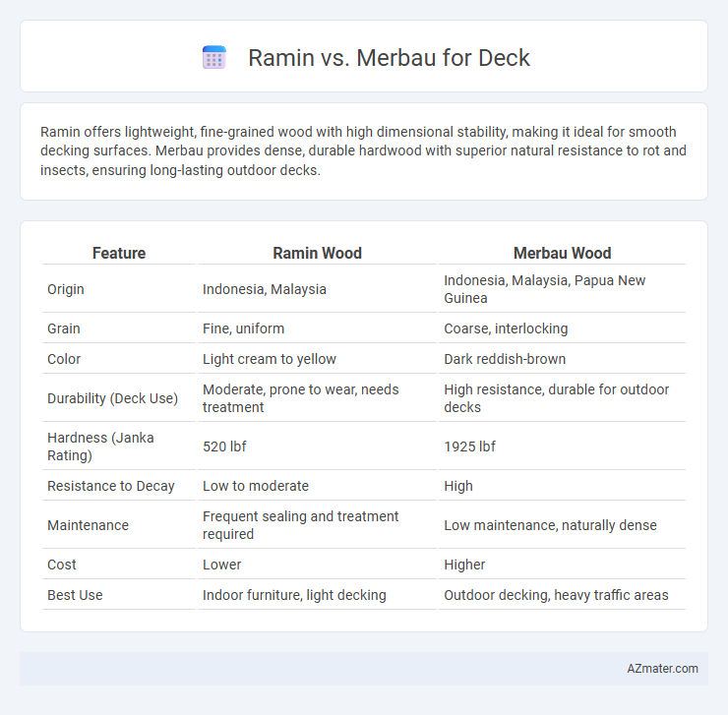
Task: Select 'Frequent sealing and treatment required' cell
Action: coord(300,525)
